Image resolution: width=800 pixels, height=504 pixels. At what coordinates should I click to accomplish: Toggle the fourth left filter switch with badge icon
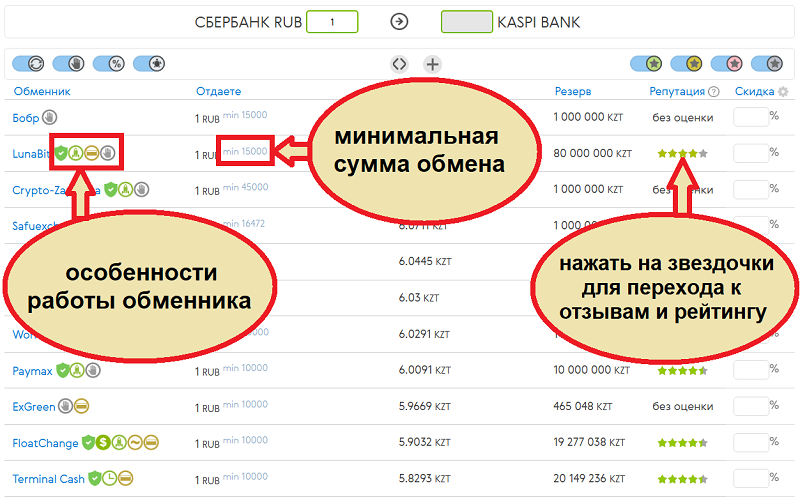tap(149, 64)
